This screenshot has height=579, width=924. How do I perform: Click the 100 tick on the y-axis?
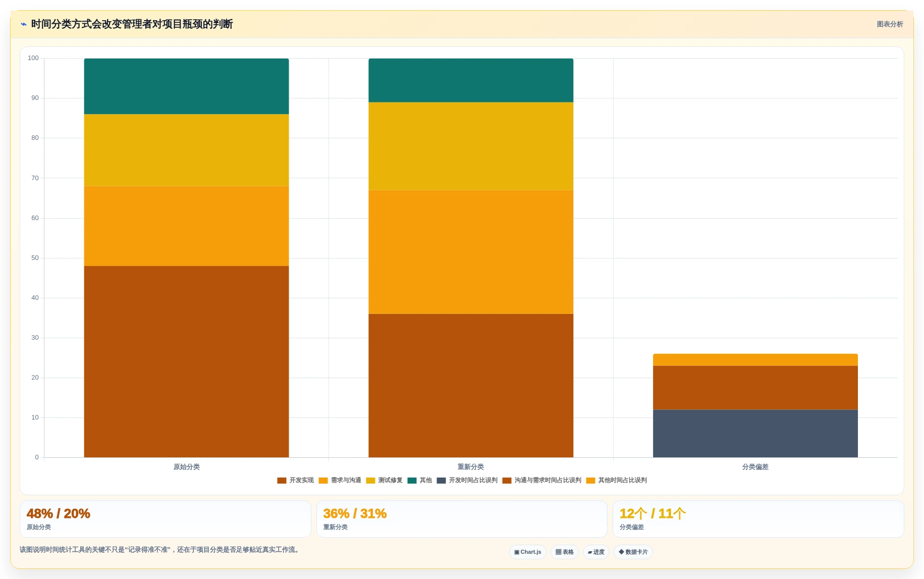click(33, 58)
